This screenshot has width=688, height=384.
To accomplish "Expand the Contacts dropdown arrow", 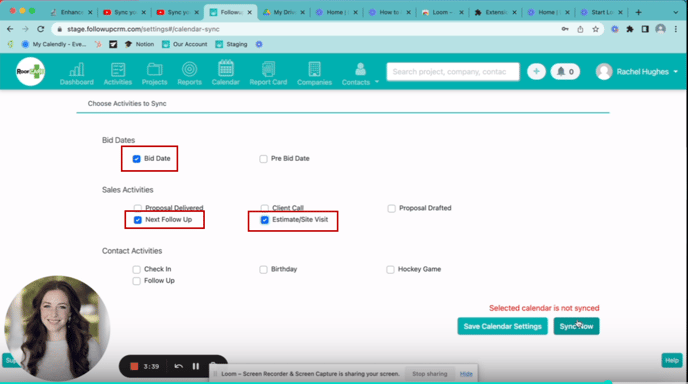I will (377, 82).
